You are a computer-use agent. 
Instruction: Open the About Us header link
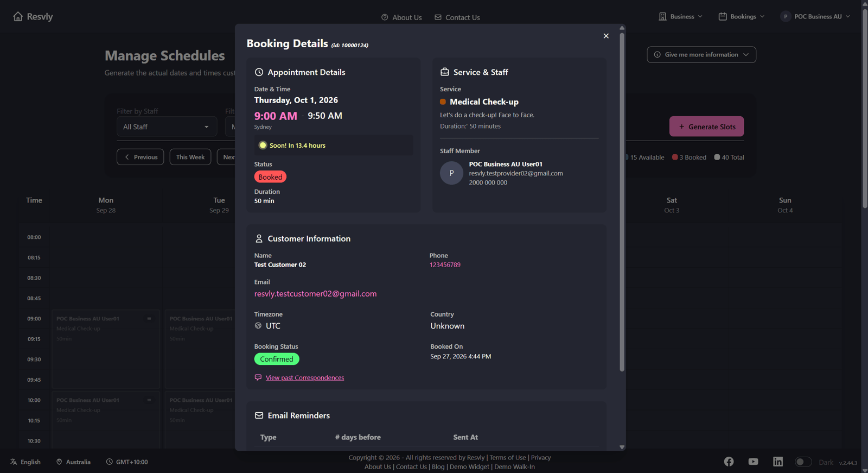pyautogui.click(x=401, y=17)
